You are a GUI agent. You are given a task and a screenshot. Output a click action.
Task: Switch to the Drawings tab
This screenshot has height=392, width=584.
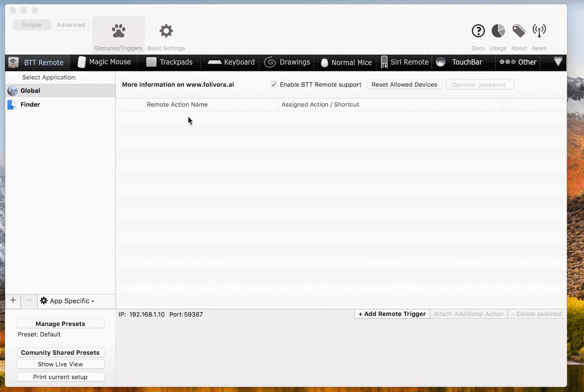287,62
